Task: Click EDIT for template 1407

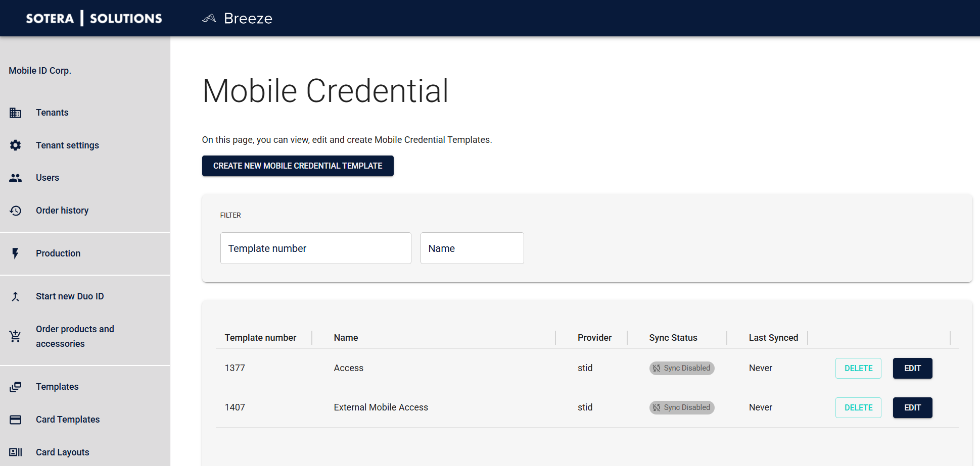Action: [x=912, y=407]
